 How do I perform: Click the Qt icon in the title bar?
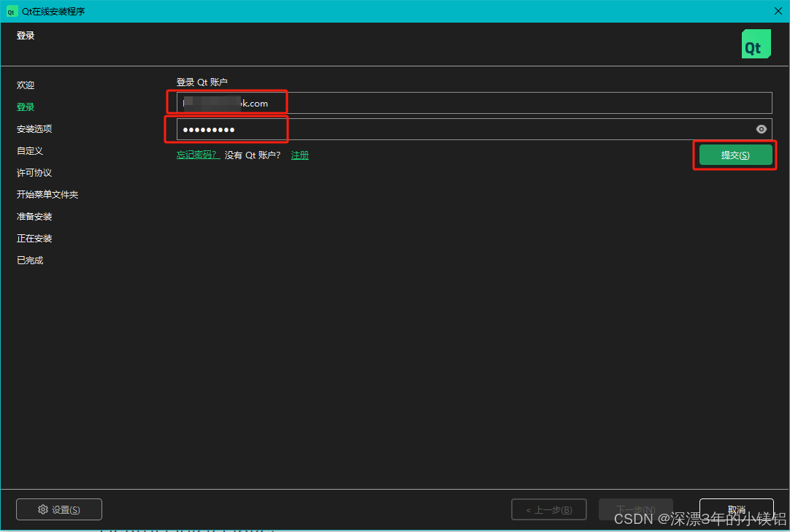click(x=11, y=11)
